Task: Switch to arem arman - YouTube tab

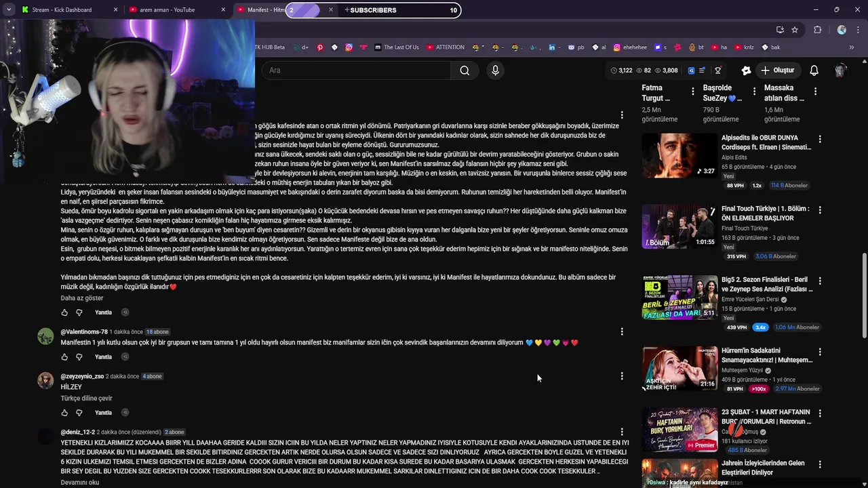Action: click(167, 10)
